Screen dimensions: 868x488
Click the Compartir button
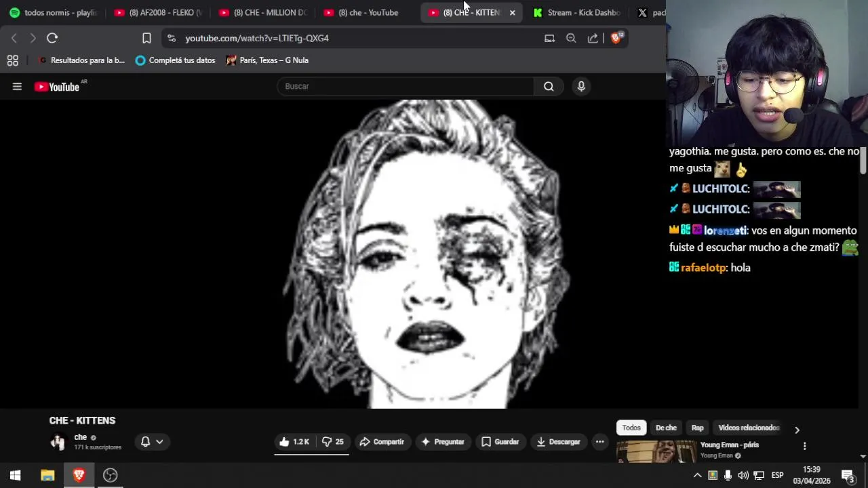click(x=382, y=442)
